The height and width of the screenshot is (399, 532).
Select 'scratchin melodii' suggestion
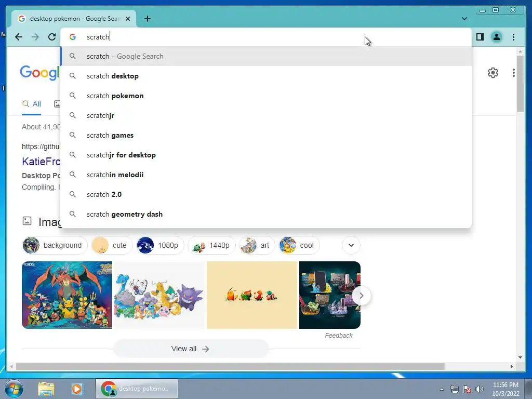[x=267, y=175]
